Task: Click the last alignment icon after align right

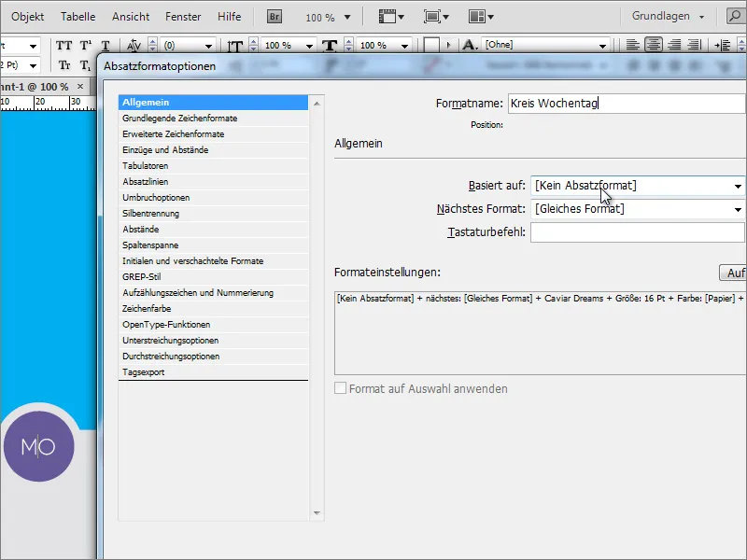Action: (695, 45)
